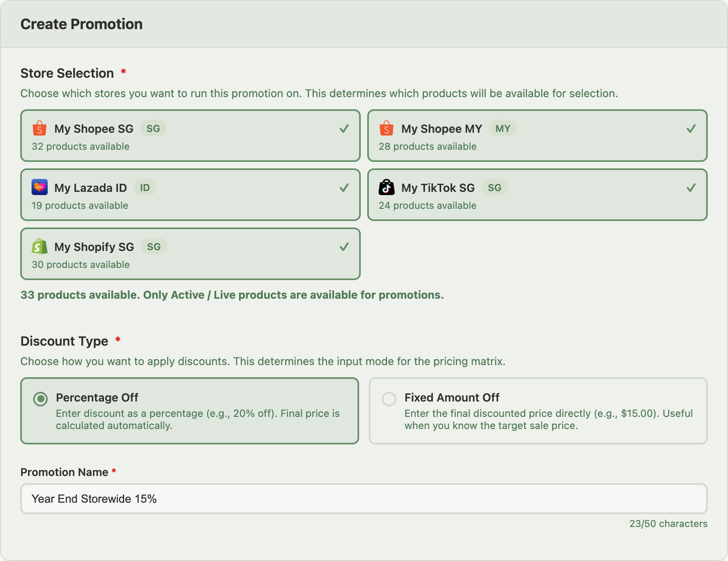Image resolution: width=728 pixels, height=561 pixels.
Task: Click the 'Discount Type' heading
Action: (64, 341)
